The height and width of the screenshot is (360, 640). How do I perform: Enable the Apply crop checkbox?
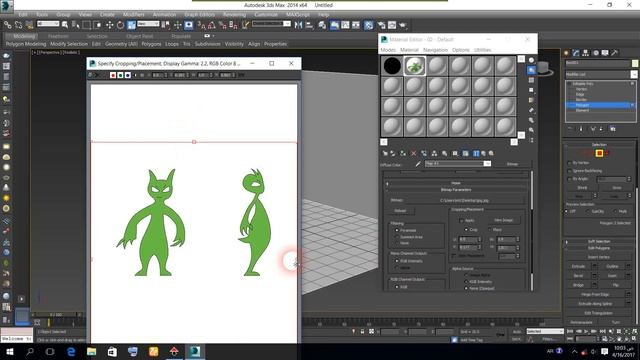[461, 220]
